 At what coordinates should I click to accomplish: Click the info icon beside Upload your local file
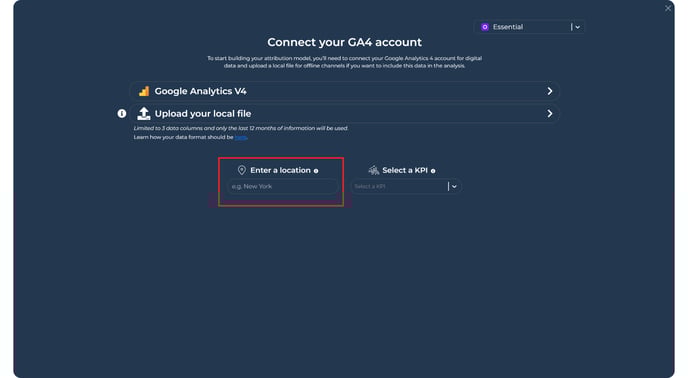[122, 114]
